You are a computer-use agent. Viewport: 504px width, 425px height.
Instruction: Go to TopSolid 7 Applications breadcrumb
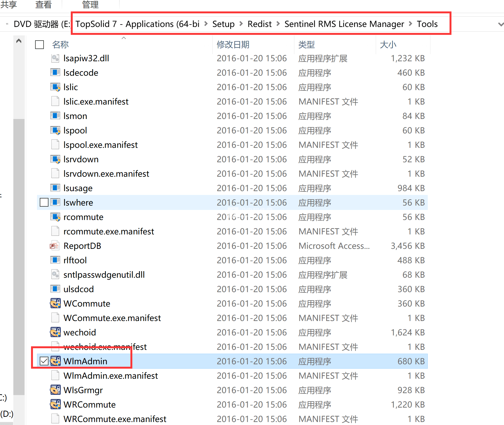coord(138,24)
